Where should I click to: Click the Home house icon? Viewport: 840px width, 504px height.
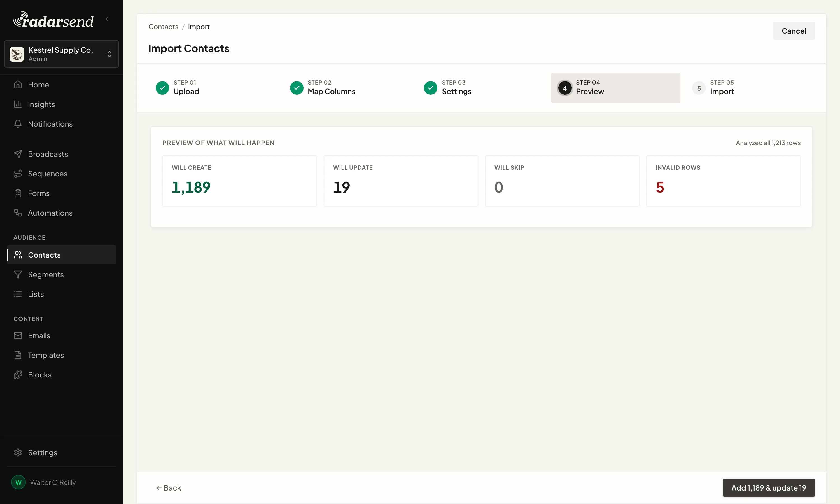18,85
